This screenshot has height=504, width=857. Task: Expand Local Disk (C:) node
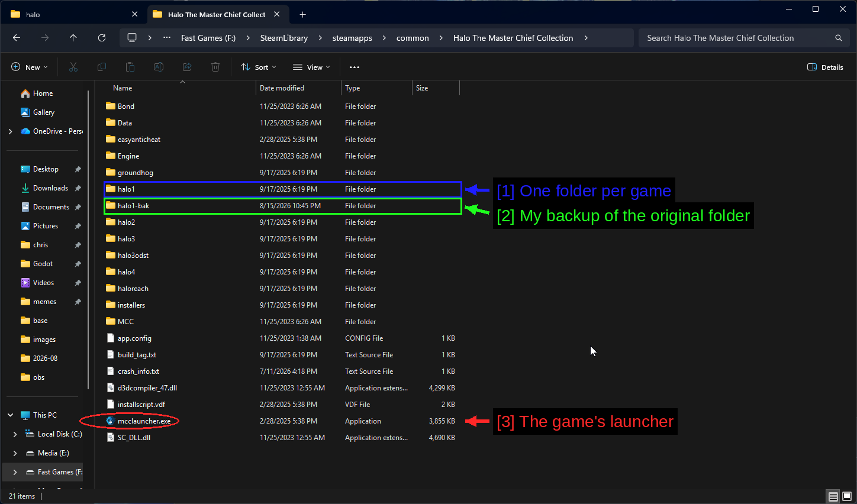pyautogui.click(x=15, y=434)
